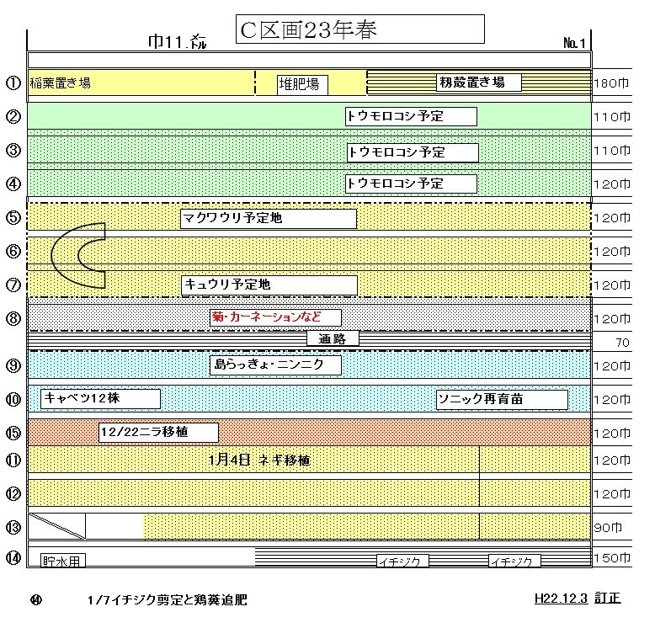Select the '180巾' width value
This screenshot has height=644, width=655.
pyautogui.click(x=612, y=83)
